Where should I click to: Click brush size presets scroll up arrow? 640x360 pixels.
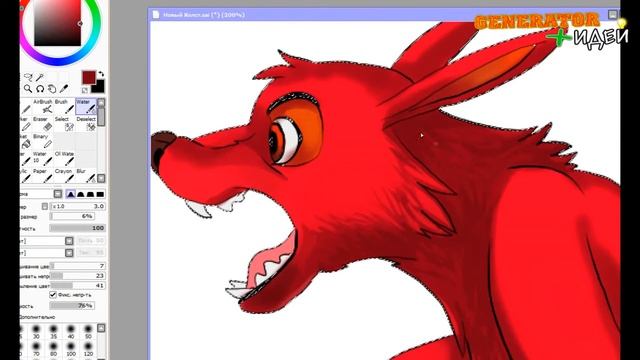[101, 328]
